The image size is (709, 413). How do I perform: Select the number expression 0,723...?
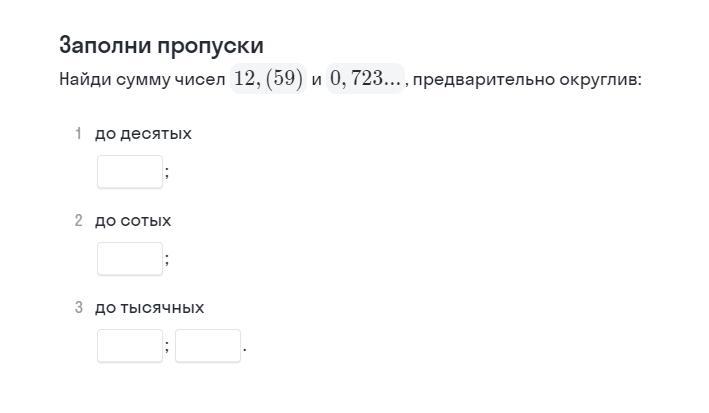point(365,79)
